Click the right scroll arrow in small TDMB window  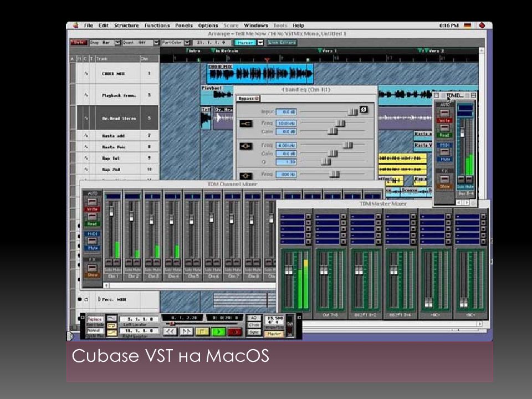[466, 203]
